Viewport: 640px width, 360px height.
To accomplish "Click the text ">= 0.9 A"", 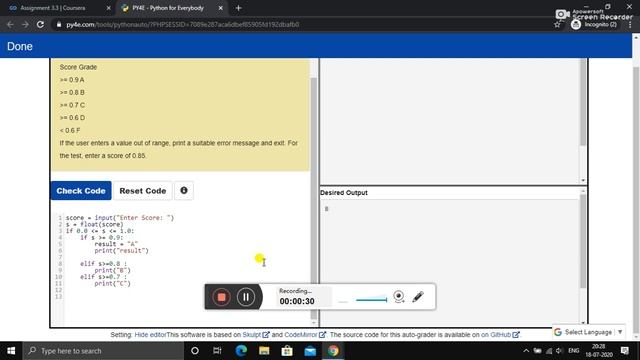I will click(x=72, y=80).
